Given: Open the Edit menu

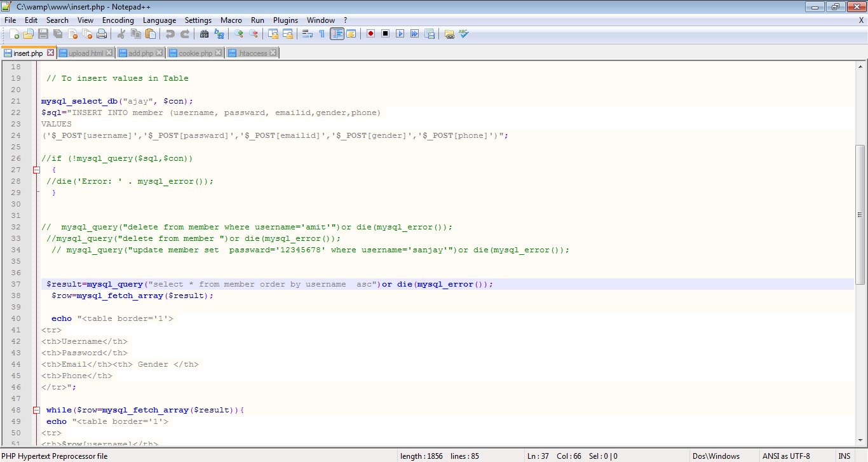Looking at the screenshot, I should (x=31, y=20).
